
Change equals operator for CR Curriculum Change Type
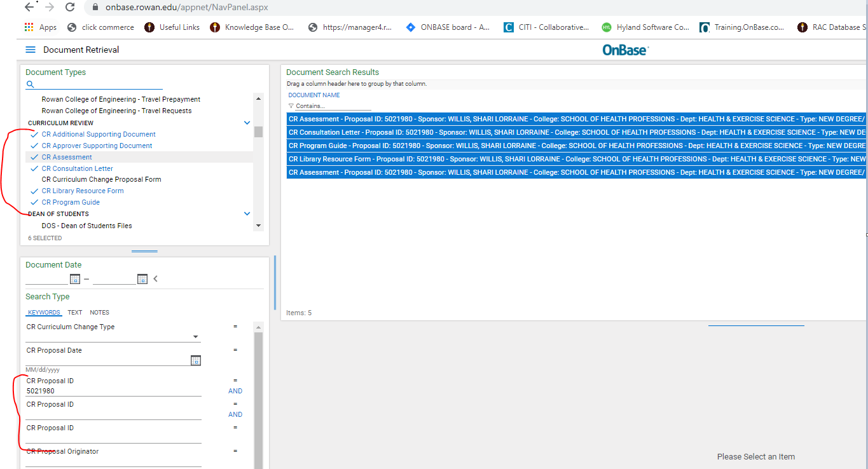235,327
